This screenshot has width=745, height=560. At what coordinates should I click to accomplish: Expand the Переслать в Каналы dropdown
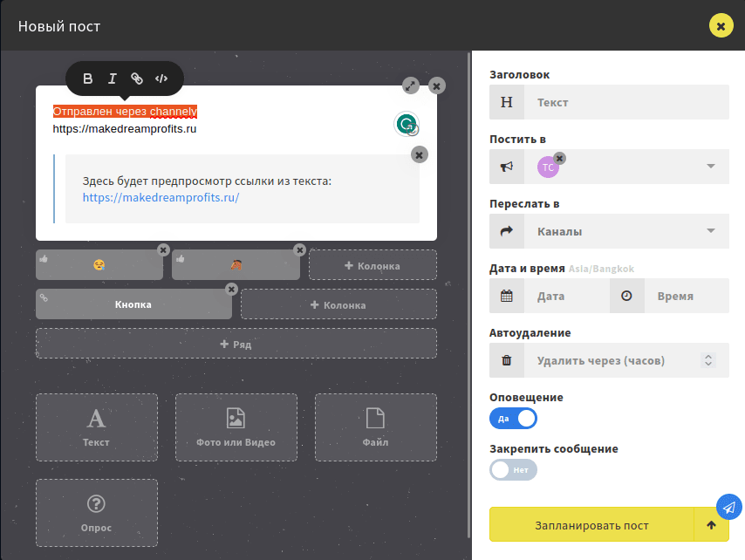tap(710, 231)
